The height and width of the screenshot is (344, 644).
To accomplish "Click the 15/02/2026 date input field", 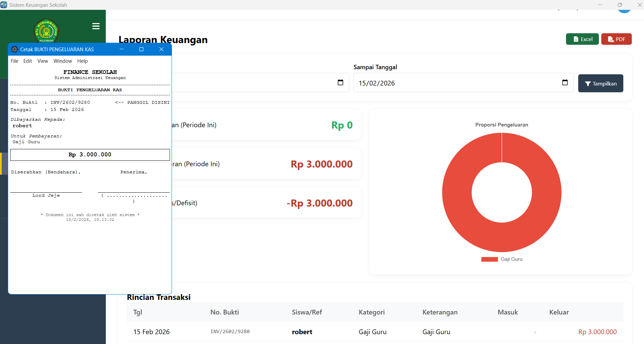I will click(407, 83).
